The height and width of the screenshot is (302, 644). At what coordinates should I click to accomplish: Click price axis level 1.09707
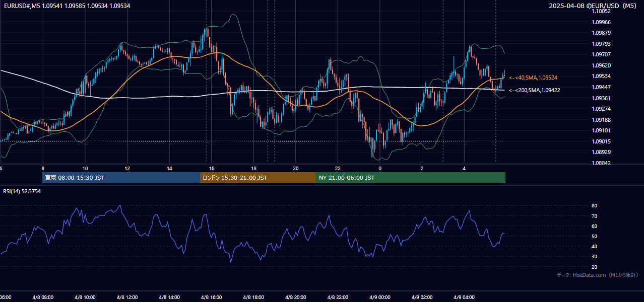tap(602, 54)
